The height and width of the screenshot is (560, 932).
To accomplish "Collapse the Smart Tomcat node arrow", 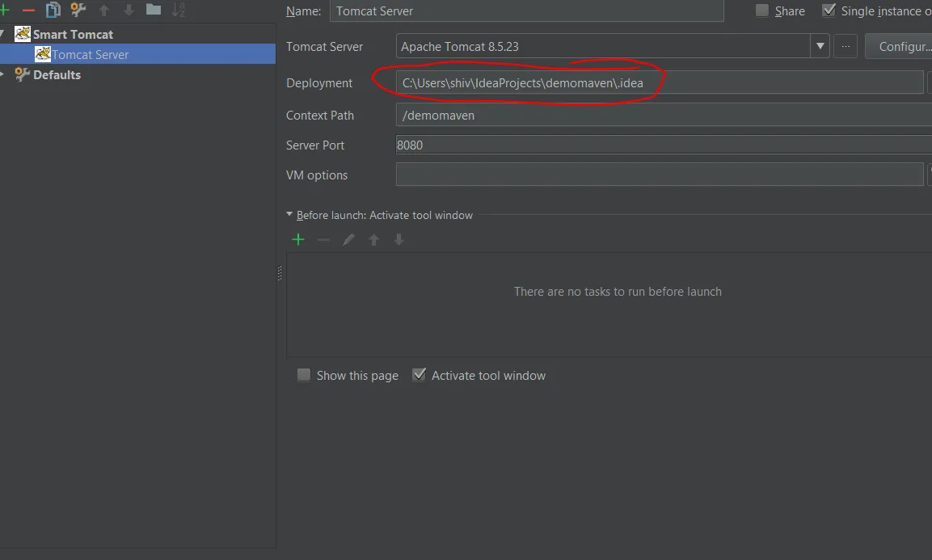I will (x=2, y=35).
